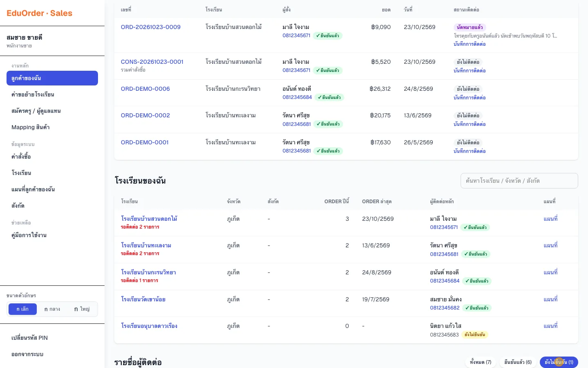Open order ORD-DEMO-0006
588x368 pixels.
(145, 89)
